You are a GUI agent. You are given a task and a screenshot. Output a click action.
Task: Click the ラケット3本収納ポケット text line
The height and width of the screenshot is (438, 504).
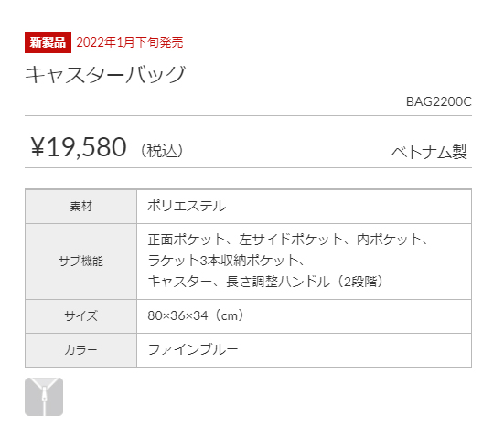[226, 261]
